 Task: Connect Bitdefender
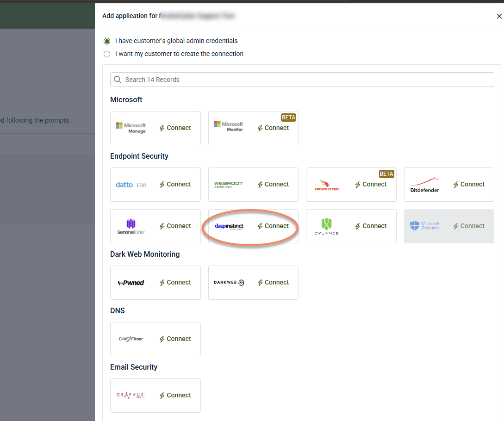coord(469,185)
